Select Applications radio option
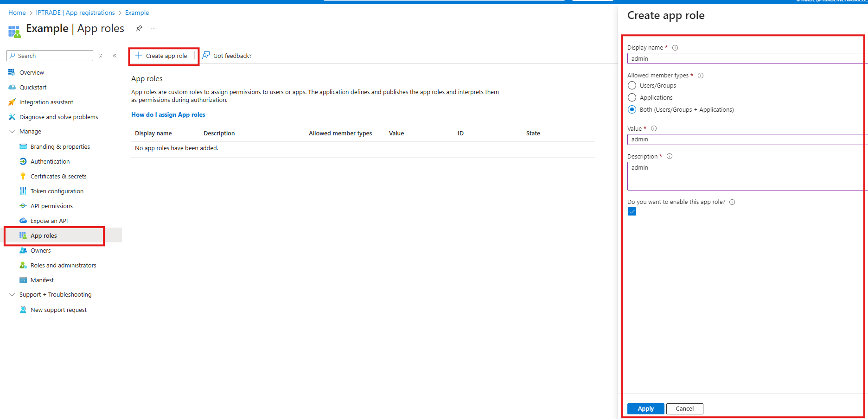This screenshot has height=419, width=868. 632,97
